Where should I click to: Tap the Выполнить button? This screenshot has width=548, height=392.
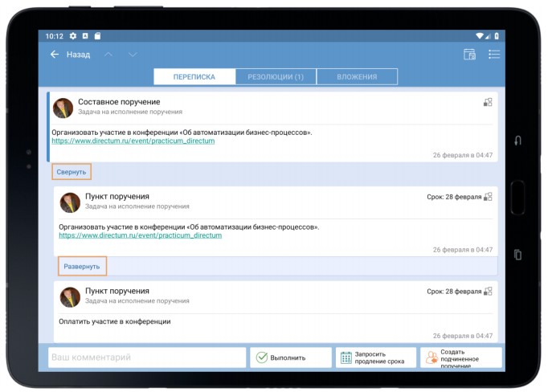point(291,357)
